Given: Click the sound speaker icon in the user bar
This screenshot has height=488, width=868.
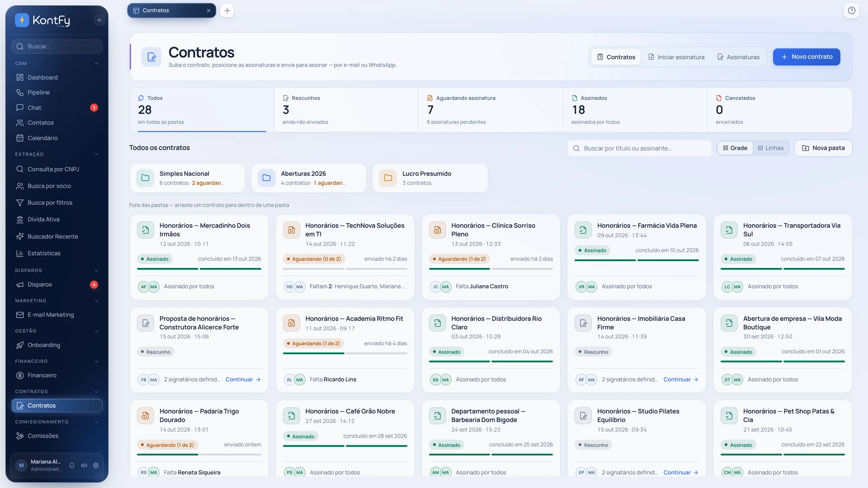Looking at the screenshot, I should [84, 465].
